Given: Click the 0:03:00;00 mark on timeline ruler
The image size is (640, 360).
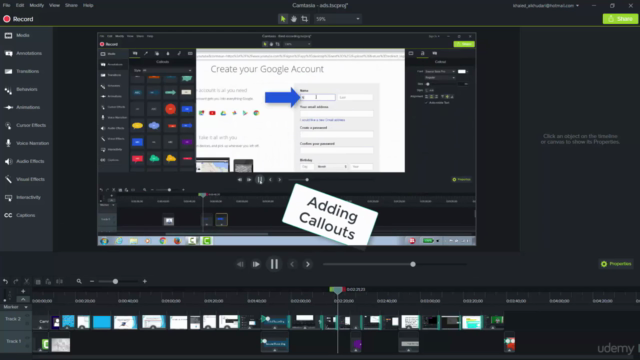Looking at the screenshot, I should (429, 301).
